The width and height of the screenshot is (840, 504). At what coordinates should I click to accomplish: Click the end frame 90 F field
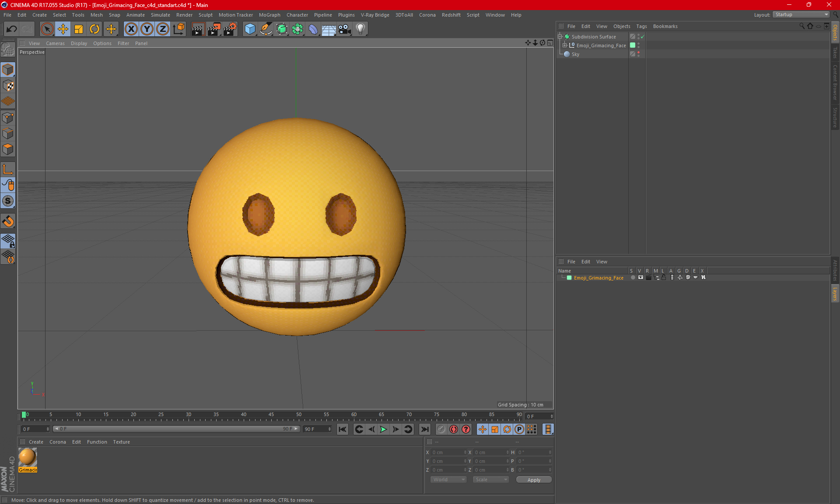(x=318, y=429)
